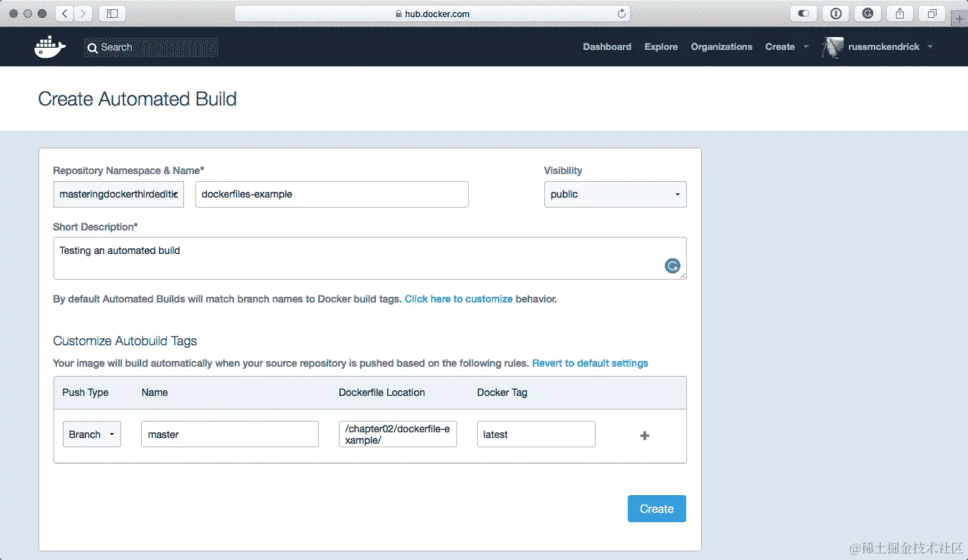Expand the Create menu arrow
Screen dimensions: 968x560
(x=806, y=47)
